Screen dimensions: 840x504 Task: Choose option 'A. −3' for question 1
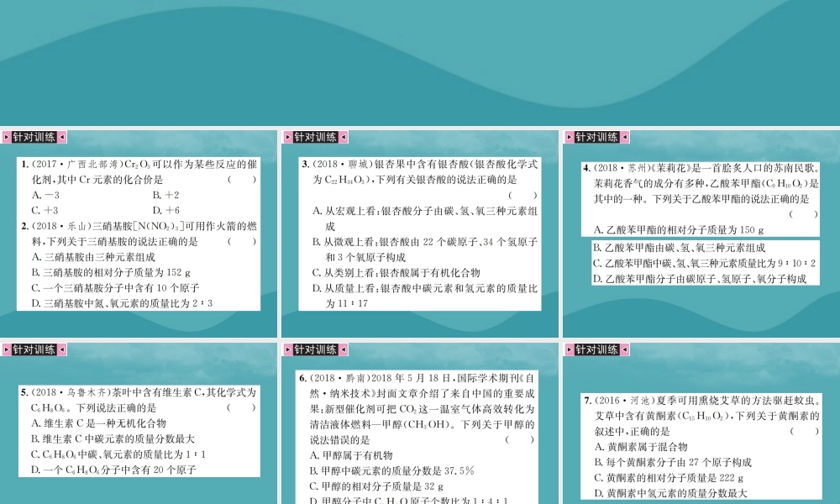coord(45,195)
